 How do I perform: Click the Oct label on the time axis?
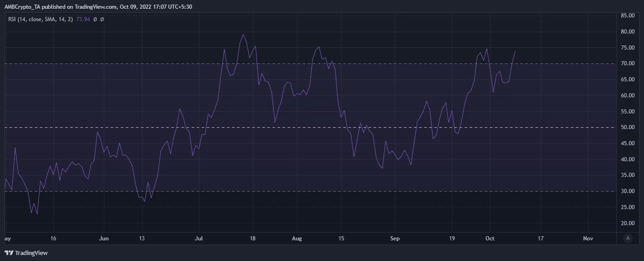pos(490,238)
